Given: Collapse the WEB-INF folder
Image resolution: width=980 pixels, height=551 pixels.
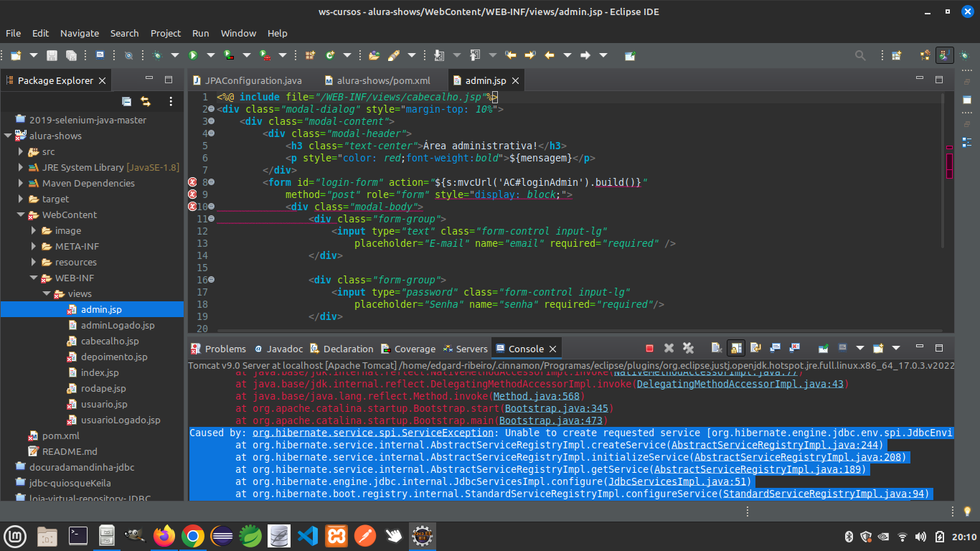Looking at the screenshot, I should click(x=34, y=278).
